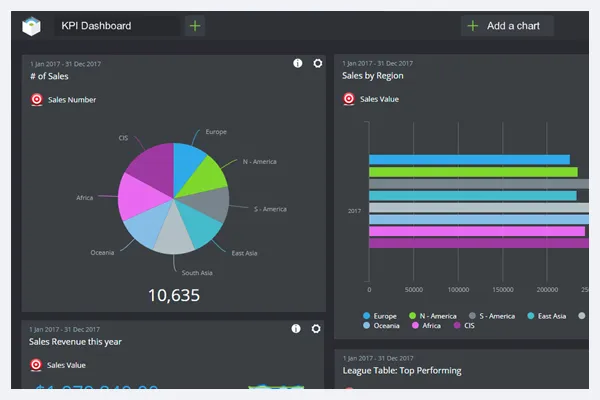
Task: Click the 10,635 total sales value
Action: 174,296
